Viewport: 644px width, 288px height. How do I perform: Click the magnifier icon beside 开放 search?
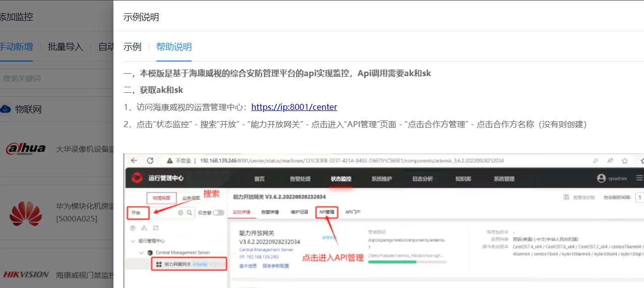pyautogui.click(x=190, y=213)
